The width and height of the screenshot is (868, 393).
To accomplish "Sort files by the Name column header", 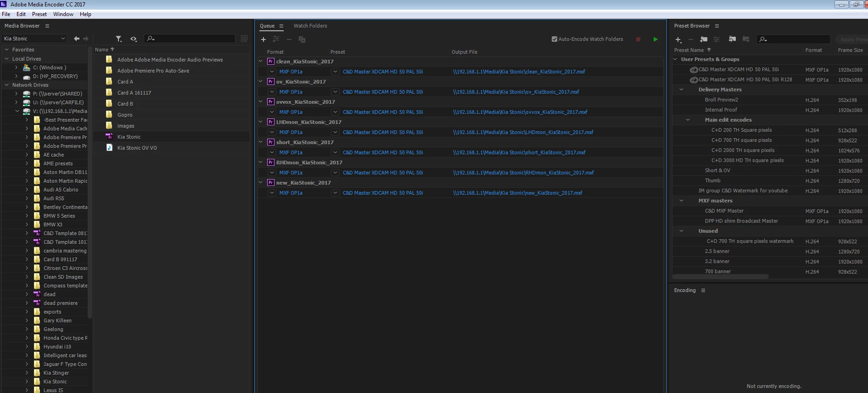I will point(102,50).
